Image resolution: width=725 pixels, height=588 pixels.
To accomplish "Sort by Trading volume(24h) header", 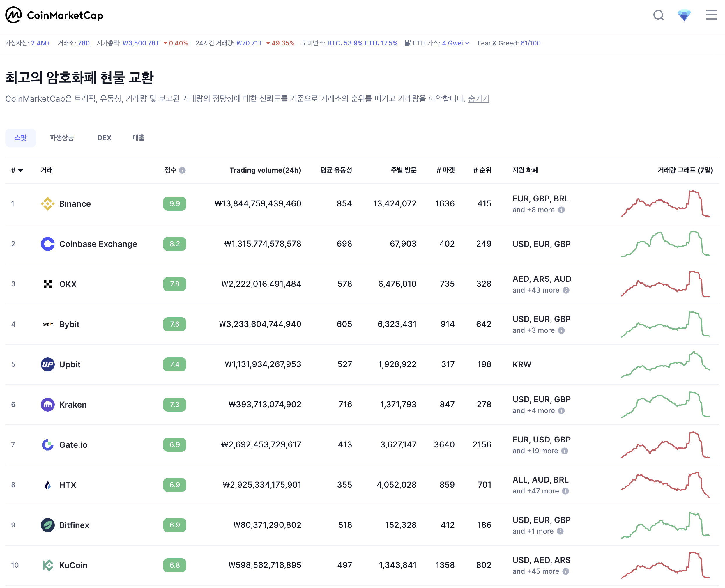I will point(265,170).
